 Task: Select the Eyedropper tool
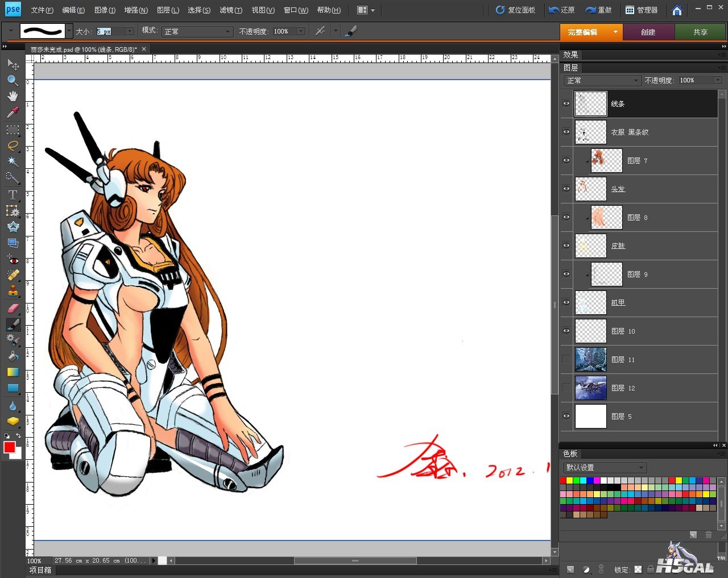click(x=13, y=112)
